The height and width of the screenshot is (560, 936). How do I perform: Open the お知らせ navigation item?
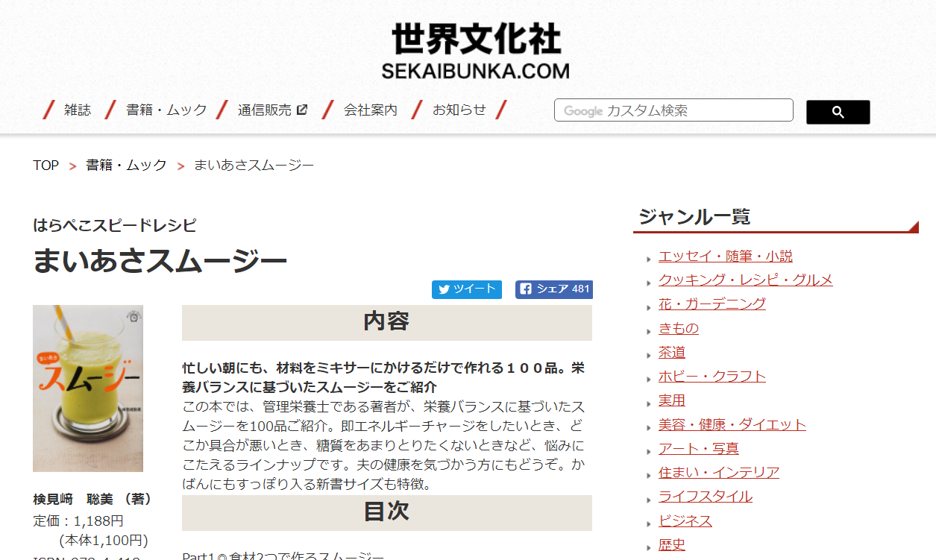coord(459,110)
